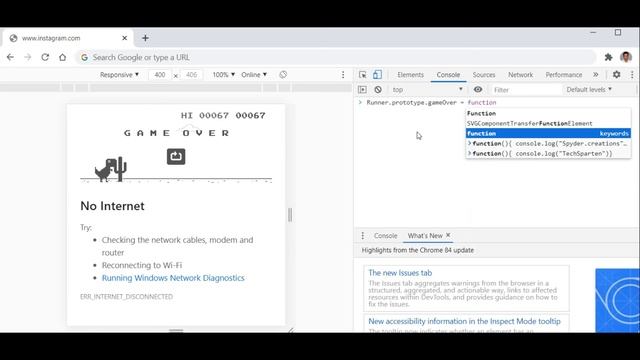The height and width of the screenshot is (360, 640).
Task: Switch to the Network tab
Action: point(520,75)
